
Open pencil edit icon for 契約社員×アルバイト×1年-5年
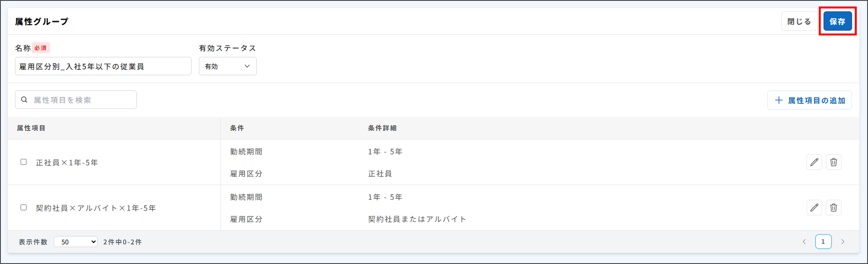(x=814, y=208)
